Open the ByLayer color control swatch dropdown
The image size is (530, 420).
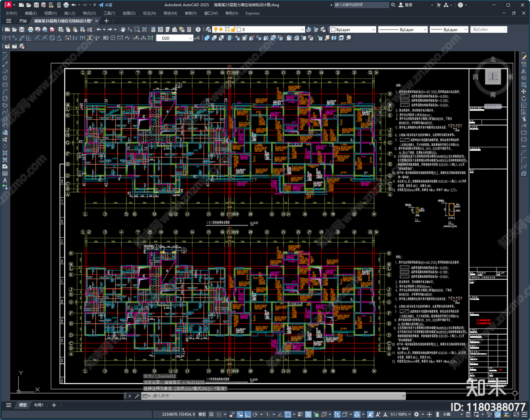pos(353,29)
